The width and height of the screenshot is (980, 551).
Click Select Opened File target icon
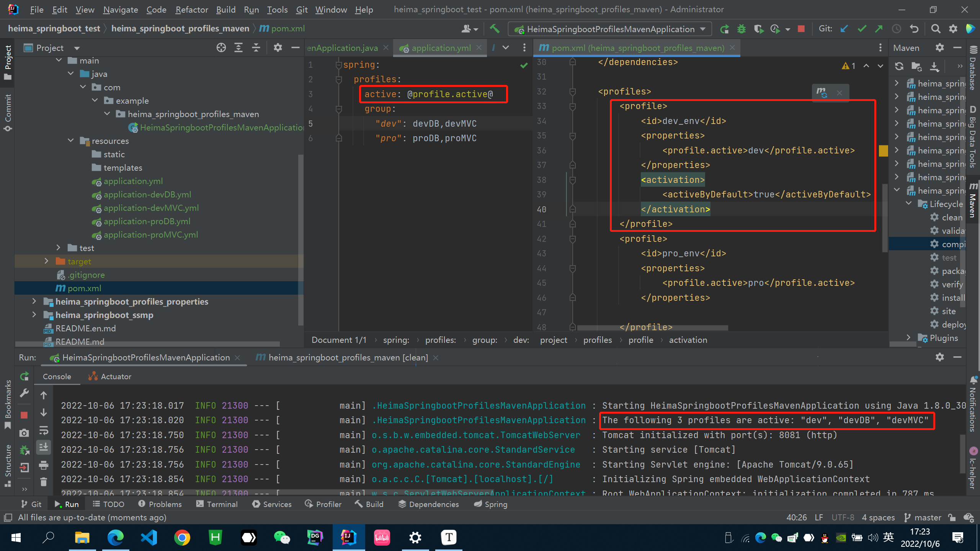[x=221, y=48]
